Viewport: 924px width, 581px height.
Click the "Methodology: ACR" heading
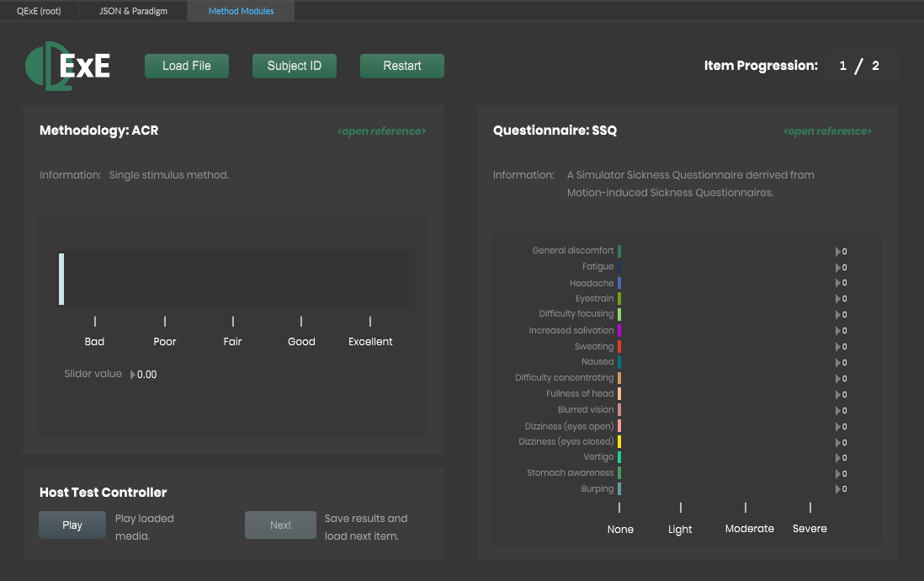coord(99,131)
